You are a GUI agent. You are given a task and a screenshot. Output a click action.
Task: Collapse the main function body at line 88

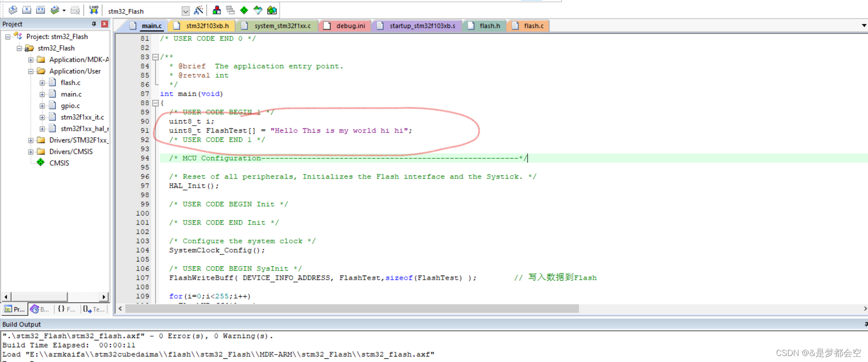pos(155,103)
